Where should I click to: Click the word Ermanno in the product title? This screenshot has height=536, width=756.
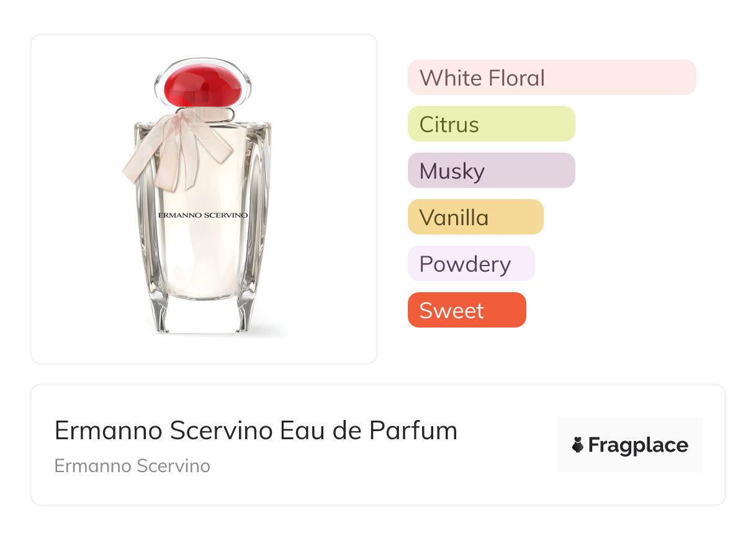point(108,431)
